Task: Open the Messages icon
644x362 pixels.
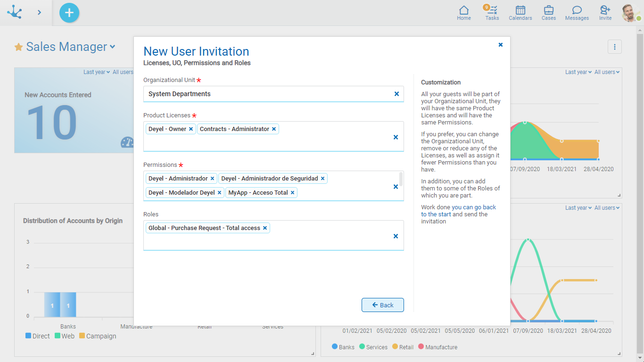Action: pos(577,13)
